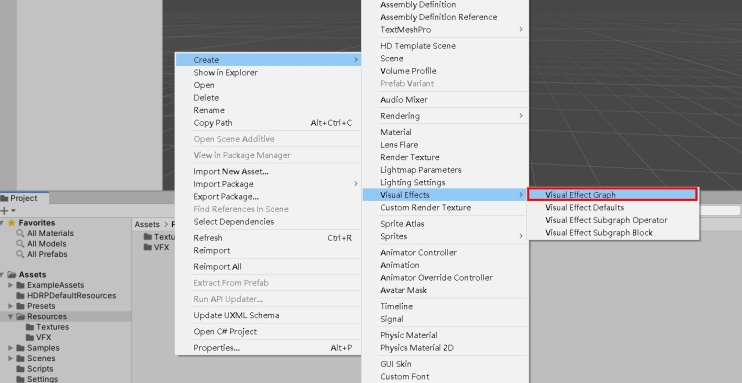Choose Visual Effect Subgraph Operator

606,220
